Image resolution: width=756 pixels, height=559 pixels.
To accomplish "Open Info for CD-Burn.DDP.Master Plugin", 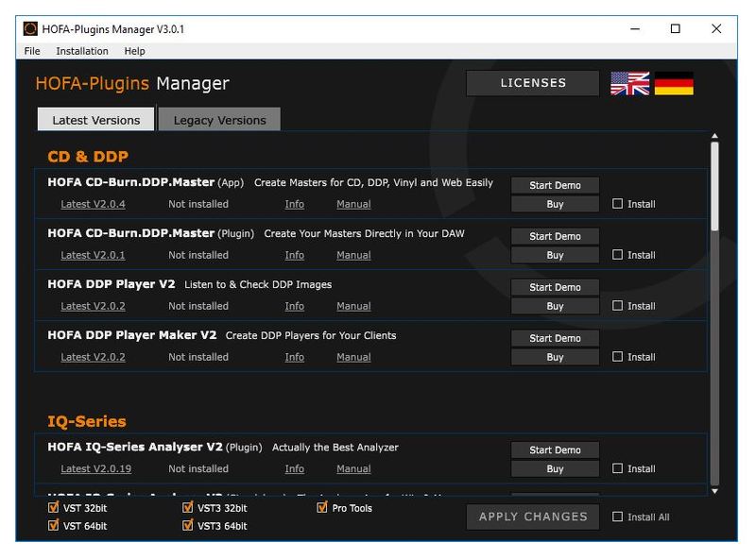I will (x=295, y=255).
